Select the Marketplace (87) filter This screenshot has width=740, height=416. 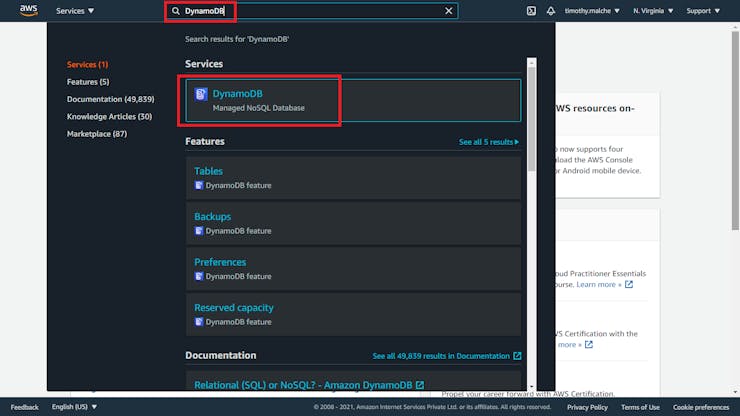pyautogui.click(x=97, y=134)
